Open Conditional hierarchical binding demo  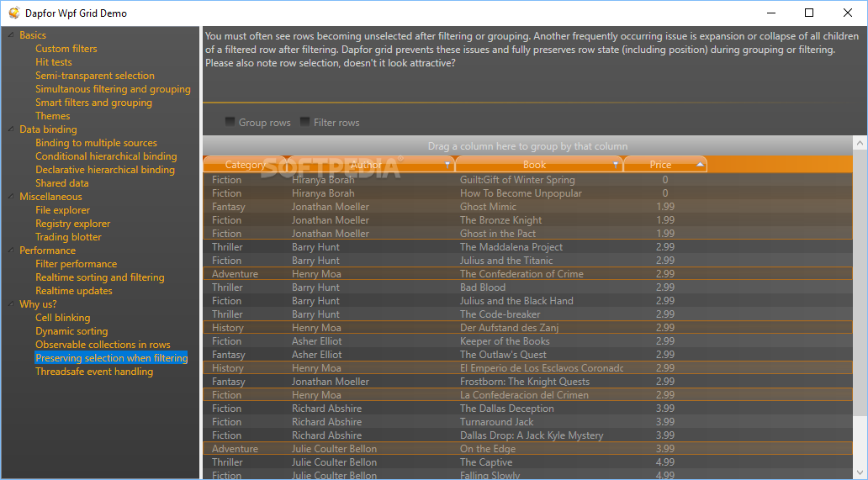tap(106, 156)
